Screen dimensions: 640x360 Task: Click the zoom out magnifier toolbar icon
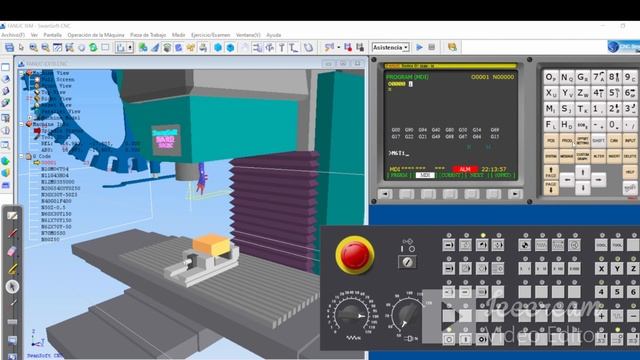click(x=45, y=47)
